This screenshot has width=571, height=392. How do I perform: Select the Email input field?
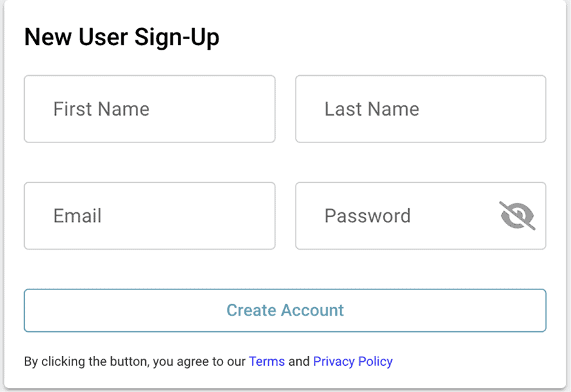(x=149, y=216)
